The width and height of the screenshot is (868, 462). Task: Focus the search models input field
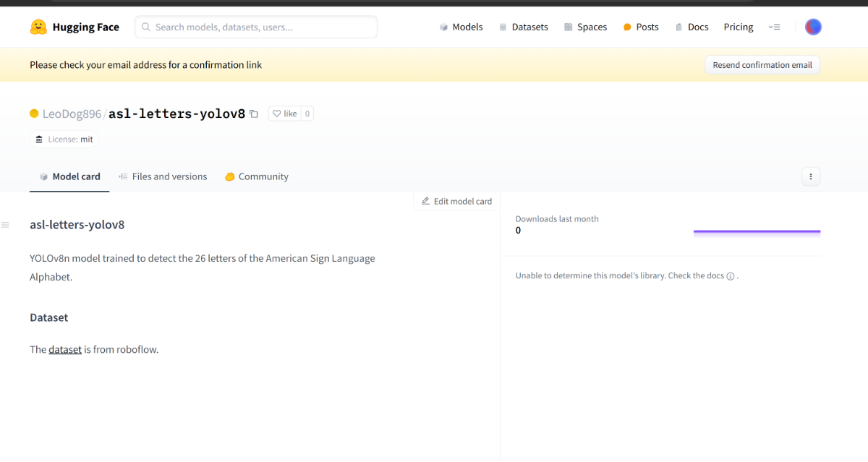[x=256, y=27]
